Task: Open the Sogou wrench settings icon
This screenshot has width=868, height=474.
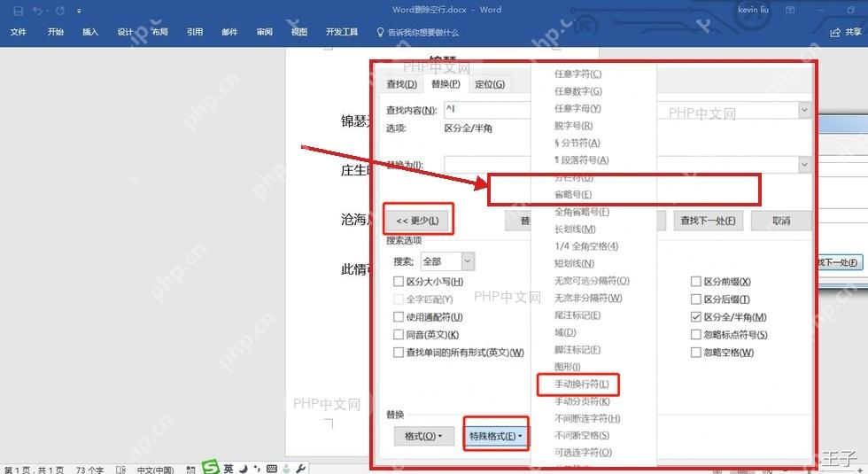Action: (x=301, y=469)
